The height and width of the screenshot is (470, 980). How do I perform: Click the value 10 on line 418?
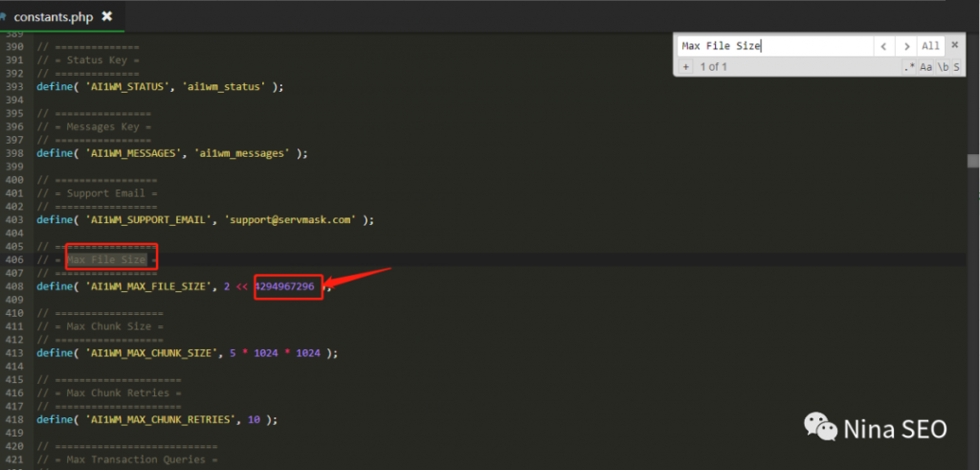pyautogui.click(x=254, y=419)
